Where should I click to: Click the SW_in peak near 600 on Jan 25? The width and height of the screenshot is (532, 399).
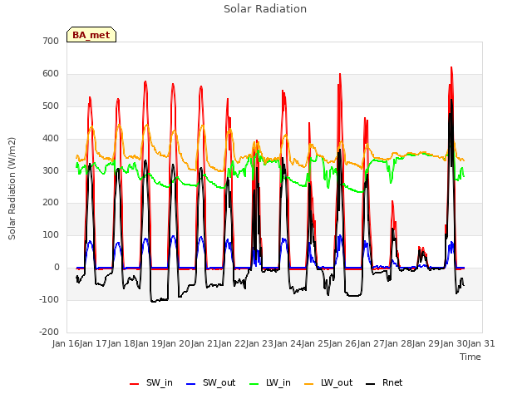340,74
